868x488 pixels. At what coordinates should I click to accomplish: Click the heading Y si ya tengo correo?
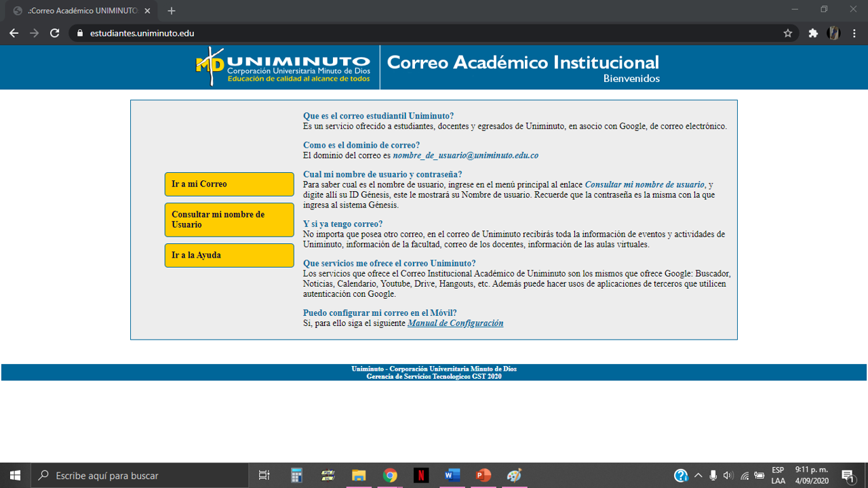point(342,224)
